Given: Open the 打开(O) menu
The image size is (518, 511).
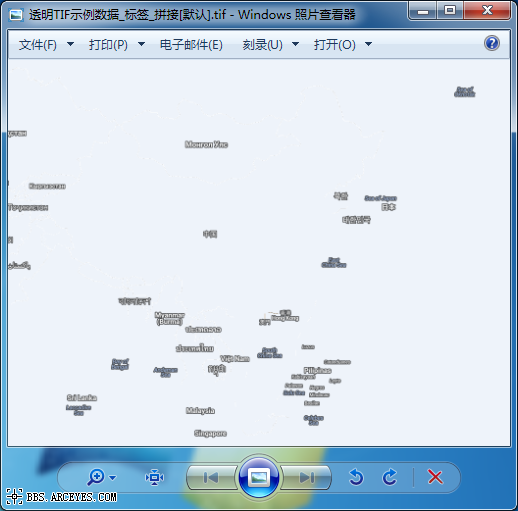Looking at the screenshot, I should pyautogui.click(x=335, y=45).
